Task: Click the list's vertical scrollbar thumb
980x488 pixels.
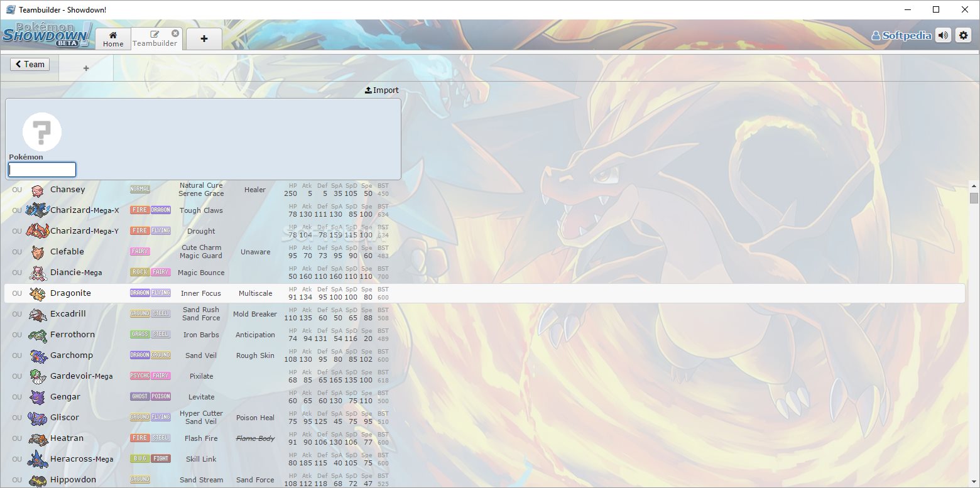Action: (x=974, y=198)
